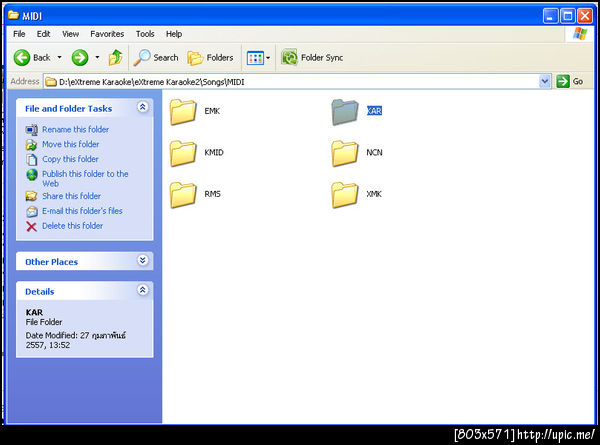The width and height of the screenshot is (600, 445).
Task: Open the Help menu
Action: pos(174,34)
